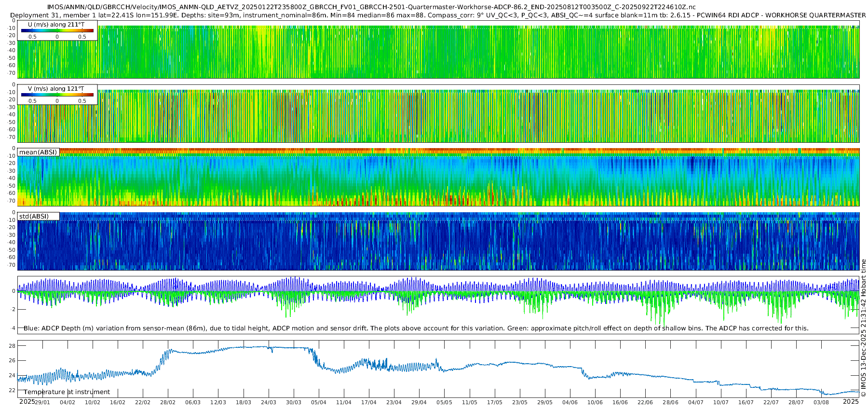
Task: Click the 28/02 date tick label
Action: click(x=168, y=402)
